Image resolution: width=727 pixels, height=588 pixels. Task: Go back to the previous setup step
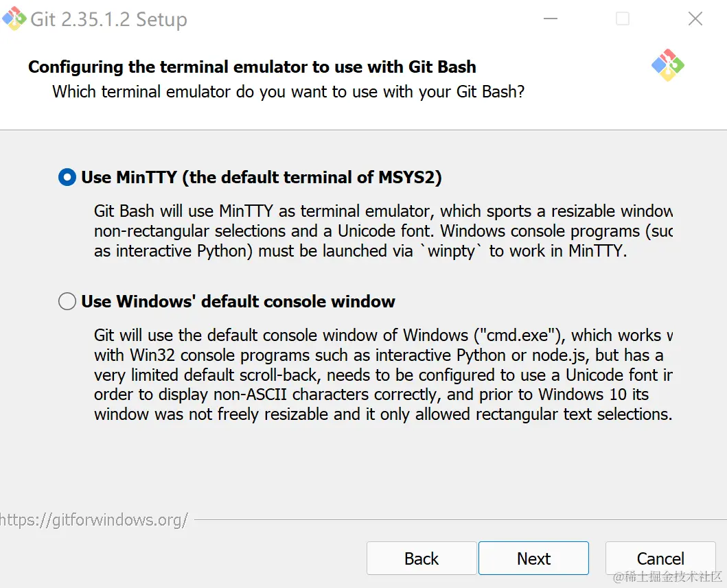click(x=421, y=558)
